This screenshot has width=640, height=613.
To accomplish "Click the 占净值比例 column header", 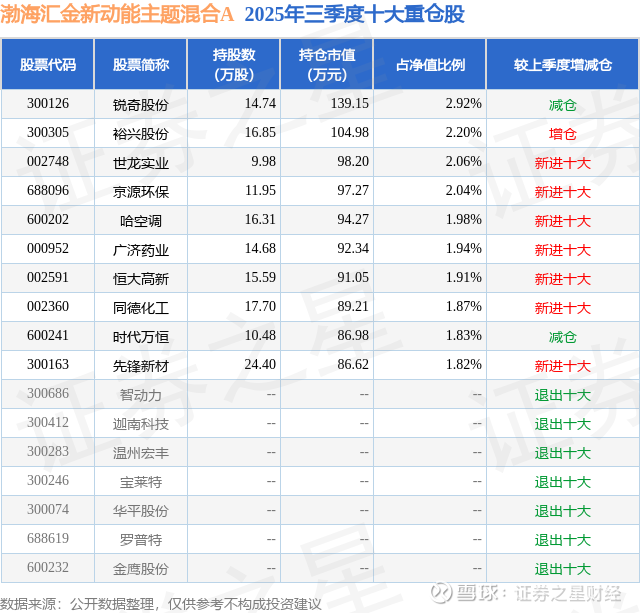I will [430, 64].
